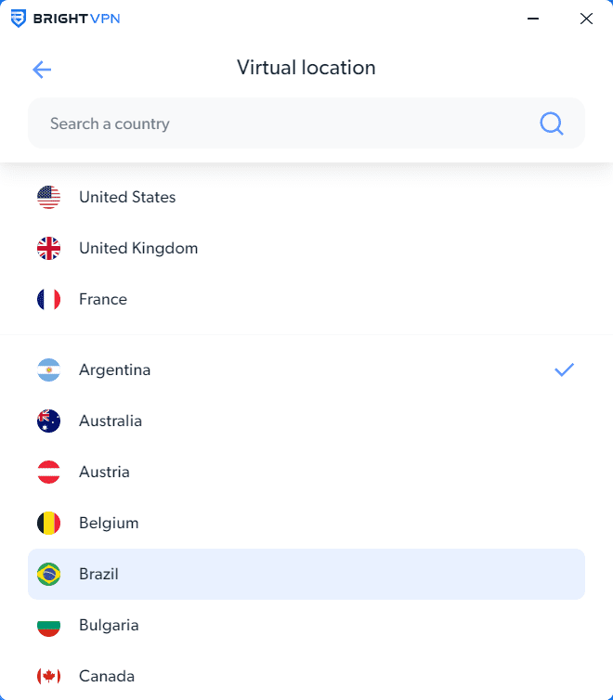Click the Belgium flag icon
Viewport: 613px width, 700px height.
48,523
